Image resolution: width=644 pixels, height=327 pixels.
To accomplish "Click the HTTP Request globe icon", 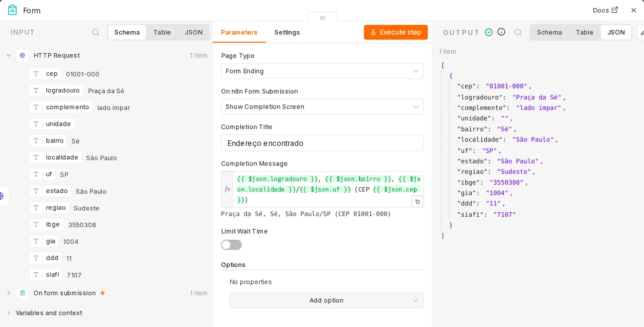I will (x=23, y=55).
